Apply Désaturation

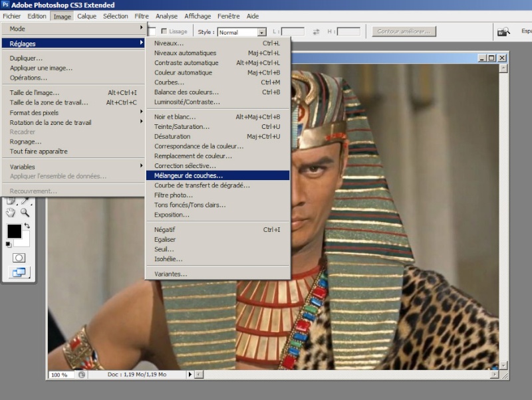(217, 137)
